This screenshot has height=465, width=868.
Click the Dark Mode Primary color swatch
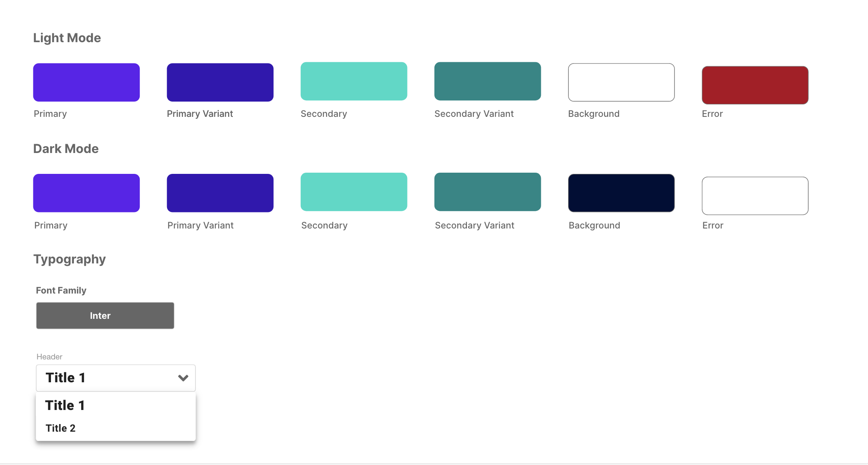pyautogui.click(x=86, y=193)
